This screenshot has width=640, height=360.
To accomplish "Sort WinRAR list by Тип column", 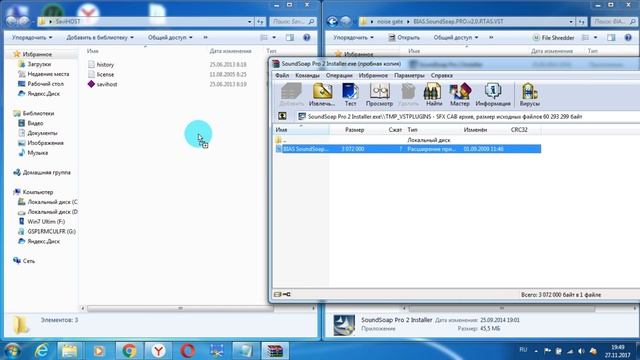I will [x=433, y=130].
